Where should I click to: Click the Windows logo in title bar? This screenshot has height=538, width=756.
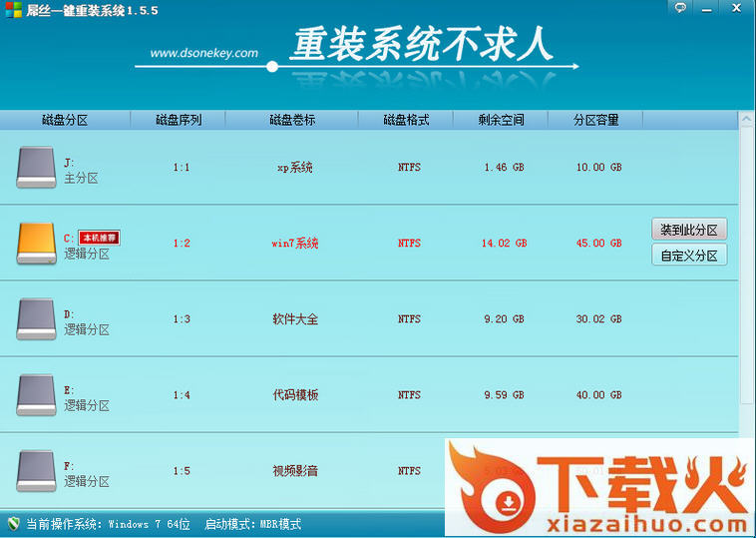pyautogui.click(x=12, y=10)
